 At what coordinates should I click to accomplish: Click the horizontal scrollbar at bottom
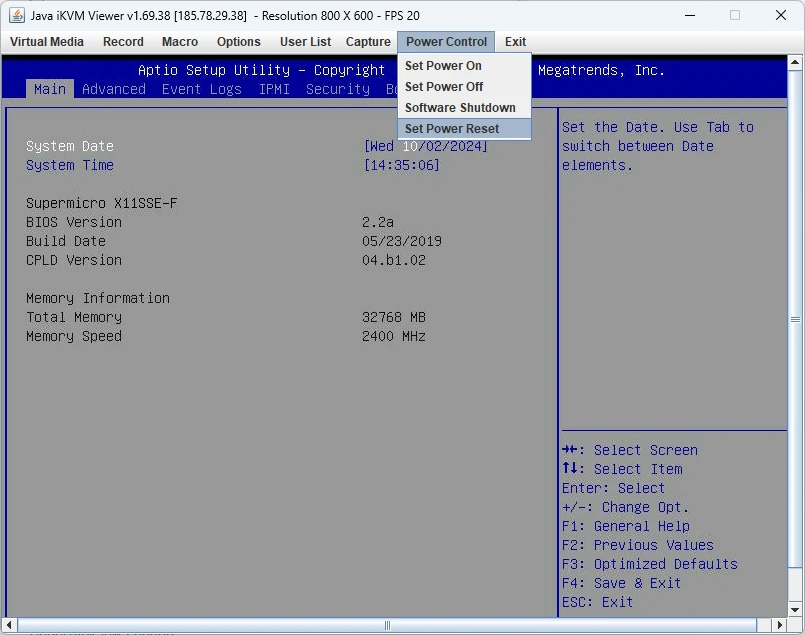tap(388, 625)
